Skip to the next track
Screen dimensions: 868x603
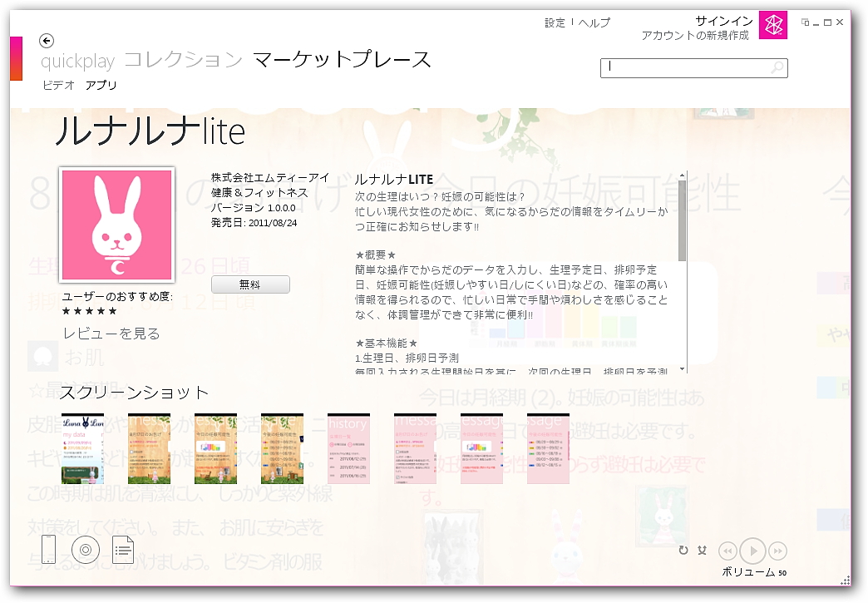(777, 551)
